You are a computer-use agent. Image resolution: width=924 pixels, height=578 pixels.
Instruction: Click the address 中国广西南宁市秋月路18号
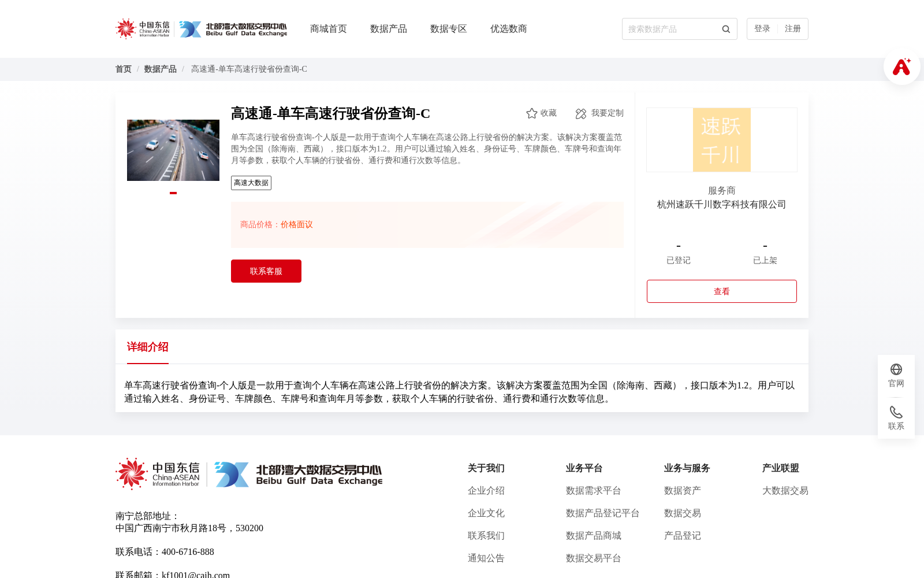171,528
